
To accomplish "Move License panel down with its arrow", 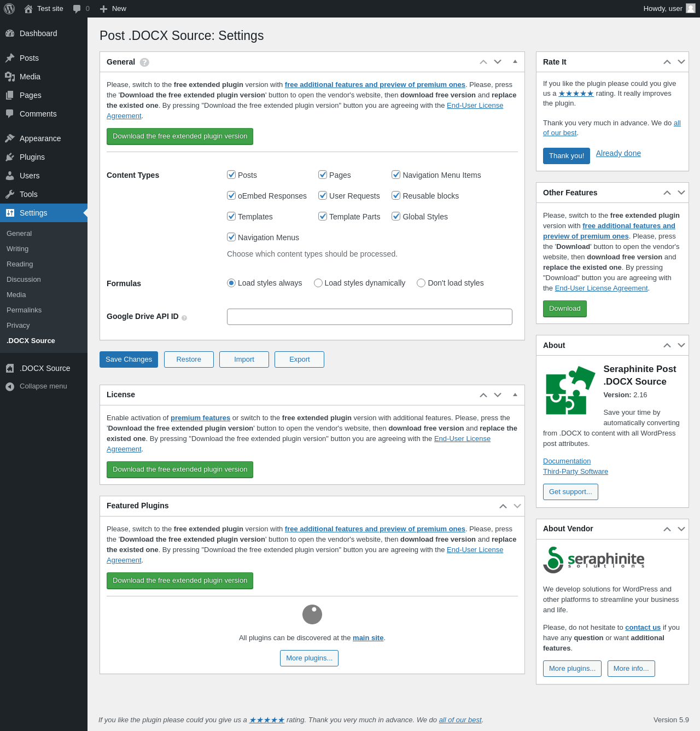I will pyautogui.click(x=498, y=395).
